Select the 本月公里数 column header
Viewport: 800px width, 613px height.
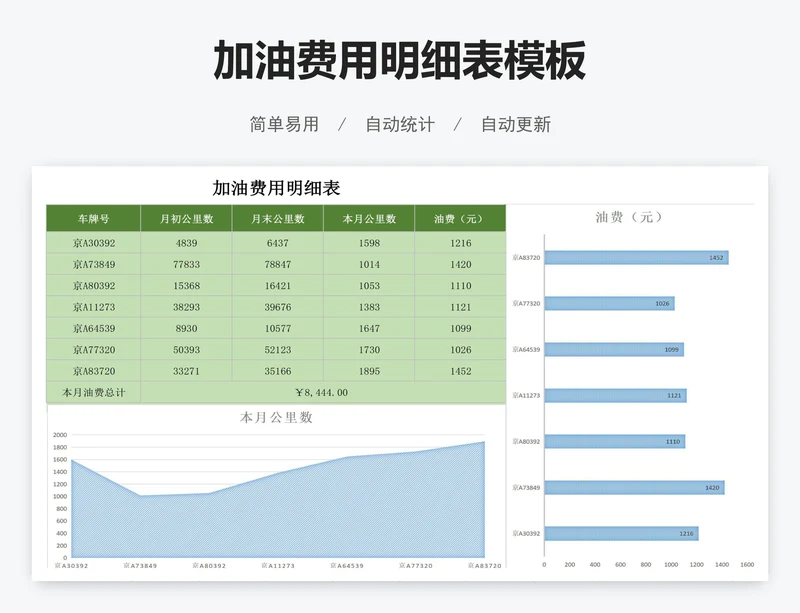tap(369, 219)
